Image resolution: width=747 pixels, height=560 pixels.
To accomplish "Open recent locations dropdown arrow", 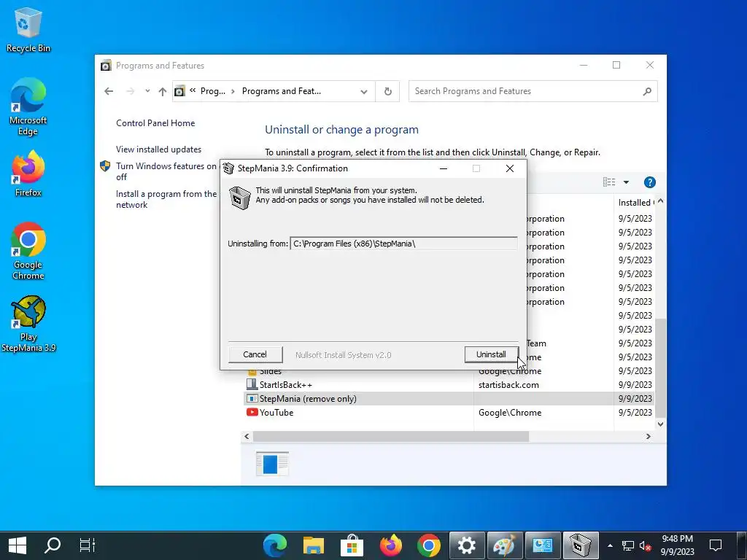I will [x=147, y=91].
